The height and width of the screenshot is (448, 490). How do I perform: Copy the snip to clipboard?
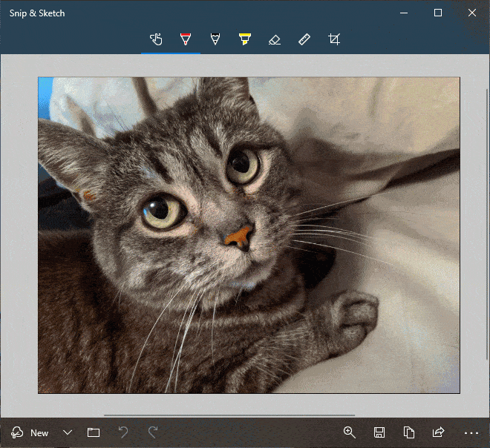(409, 432)
